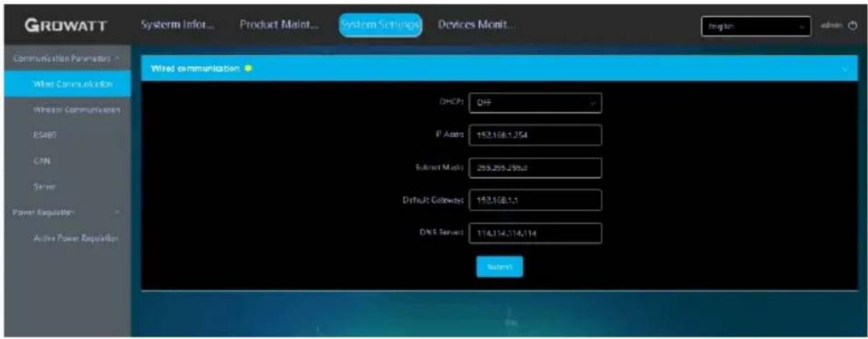Image resolution: width=868 pixels, height=339 pixels.
Task: Click the Wired communication panel title
Action: tap(194, 68)
